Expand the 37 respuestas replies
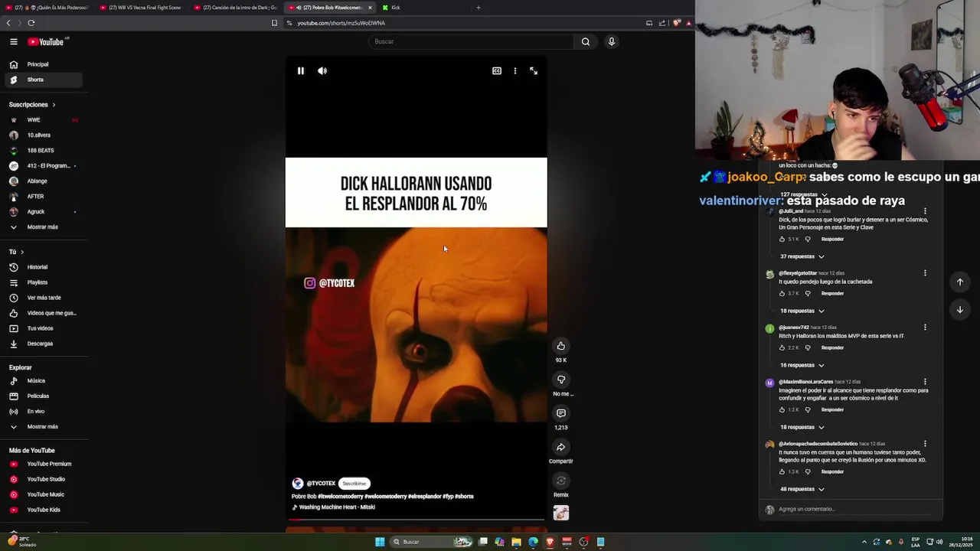980x551 pixels. (802, 256)
